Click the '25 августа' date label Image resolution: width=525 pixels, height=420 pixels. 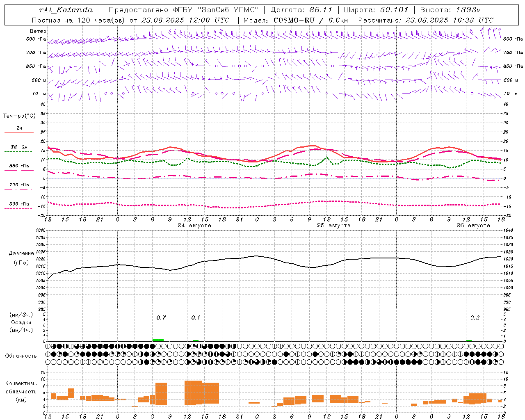point(334,226)
